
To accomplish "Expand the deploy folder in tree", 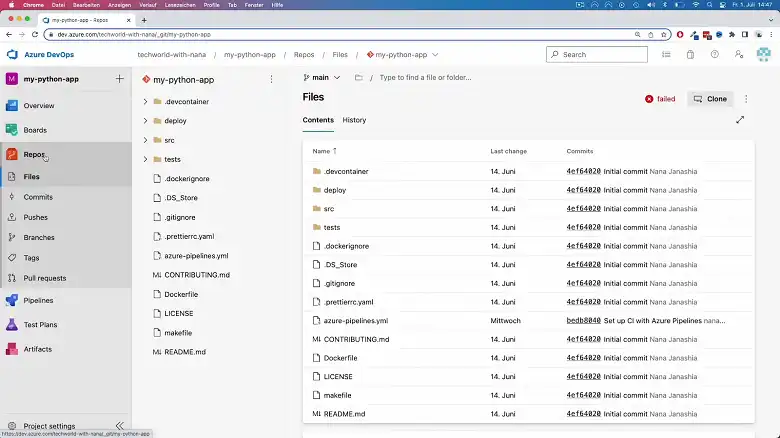I will (145, 120).
